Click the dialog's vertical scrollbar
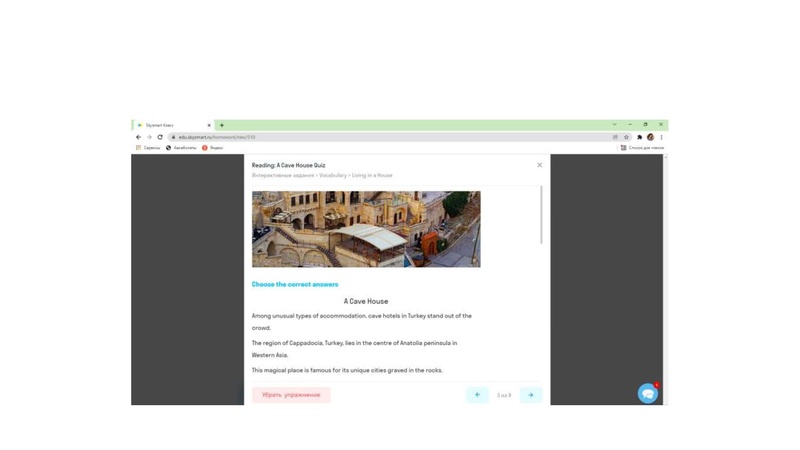The width and height of the screenshot is (800, 450). [541, 215]
